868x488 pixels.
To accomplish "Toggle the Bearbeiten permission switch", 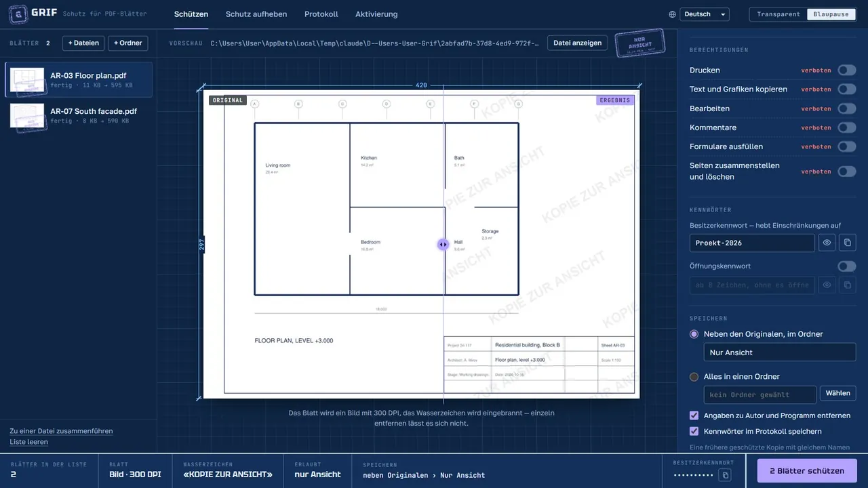I will tap(847, 108).
